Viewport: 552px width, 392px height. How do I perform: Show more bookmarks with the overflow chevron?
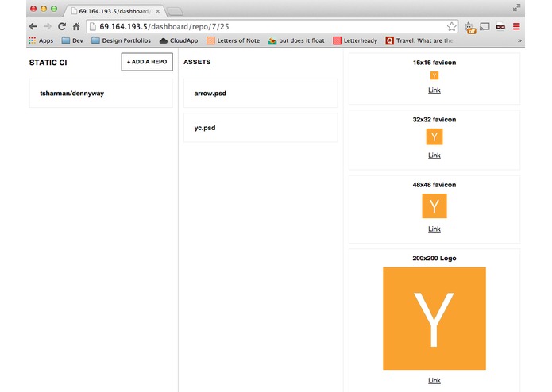[x=519, y=40]
